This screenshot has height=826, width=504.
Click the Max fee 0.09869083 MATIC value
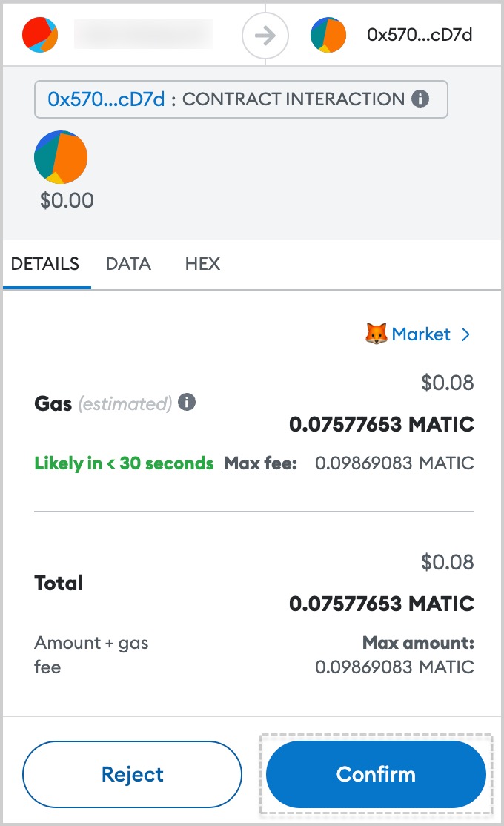(x=394, y=463)
